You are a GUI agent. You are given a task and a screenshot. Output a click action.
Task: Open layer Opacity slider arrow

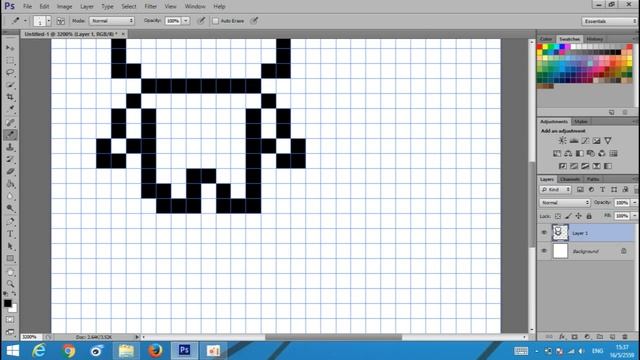coord(634,202)
